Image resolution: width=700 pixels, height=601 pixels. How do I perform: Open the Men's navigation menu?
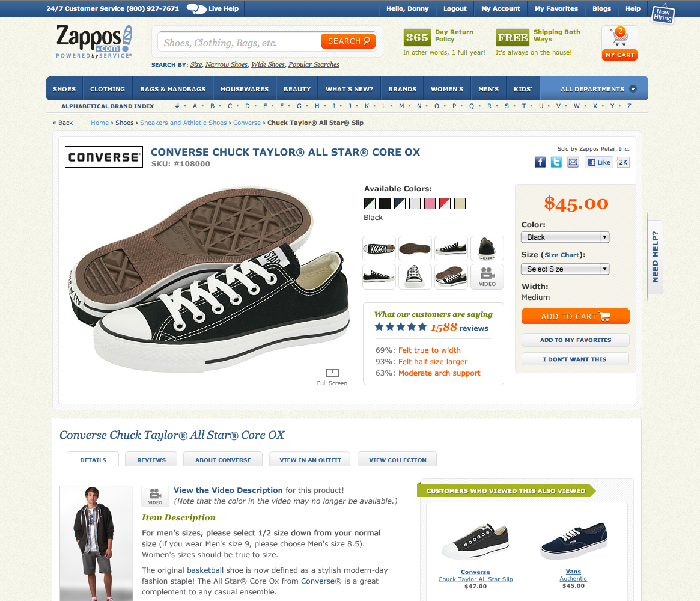488,89
